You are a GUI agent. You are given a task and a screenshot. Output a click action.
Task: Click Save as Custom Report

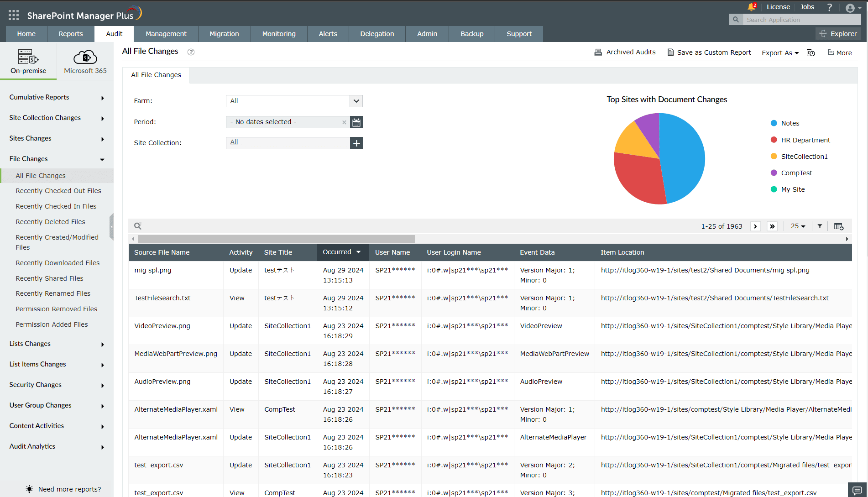[x=709, y=52]
